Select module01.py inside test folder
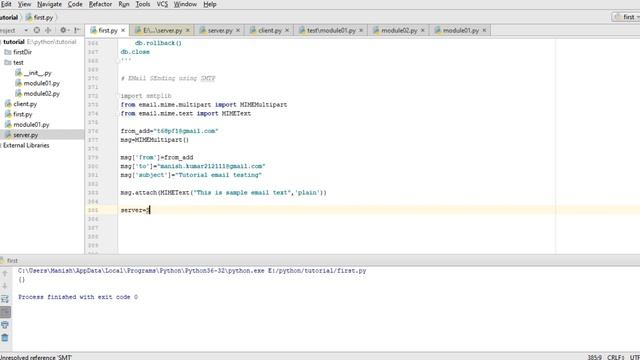This screenshot has width=640, height=360. point(42,83)
